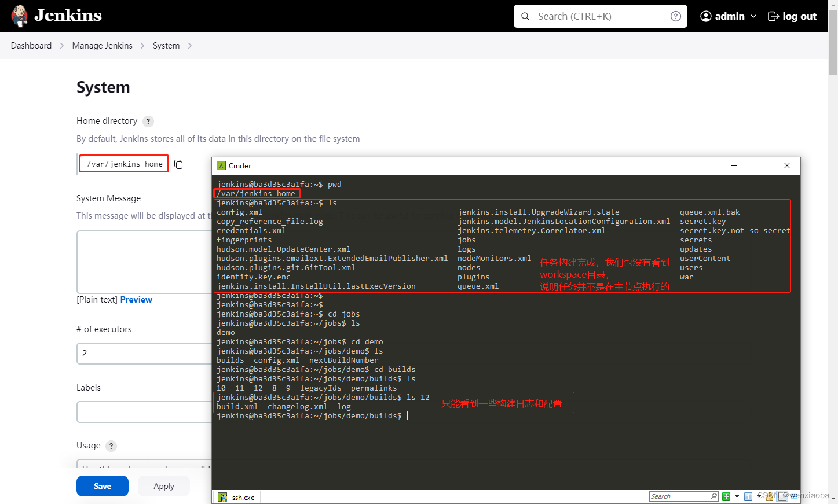Click System breadcrumb item
The width and height of the screenshot is (838, 504).
click(166, 46)
